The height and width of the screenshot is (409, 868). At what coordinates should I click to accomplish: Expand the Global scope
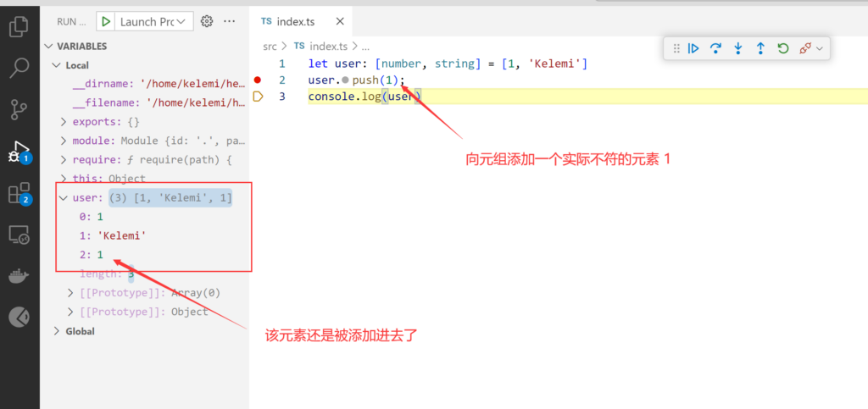pyautogui.click(x=56, y=331)
